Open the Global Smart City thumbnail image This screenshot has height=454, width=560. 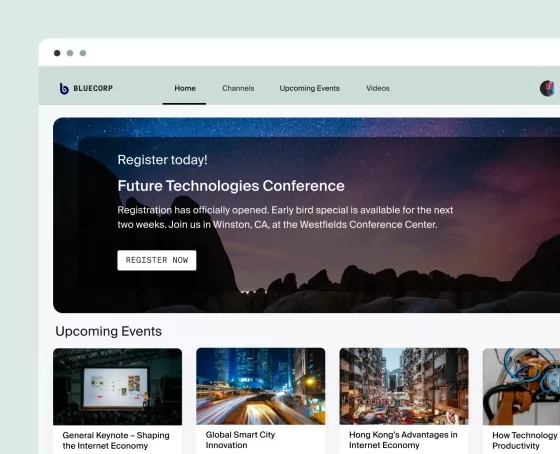coord(261,386)
